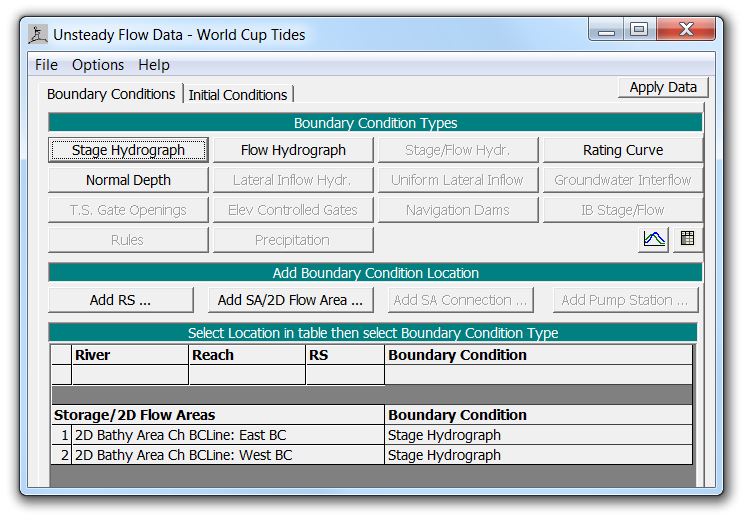Click row number 1 in storage table

coord(61,435)
